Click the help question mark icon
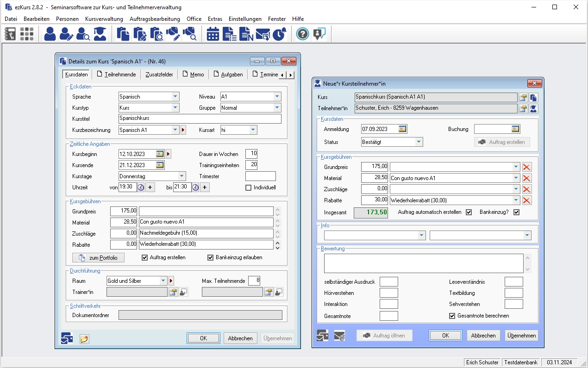The image size is (588, 368). coord(302,34)
